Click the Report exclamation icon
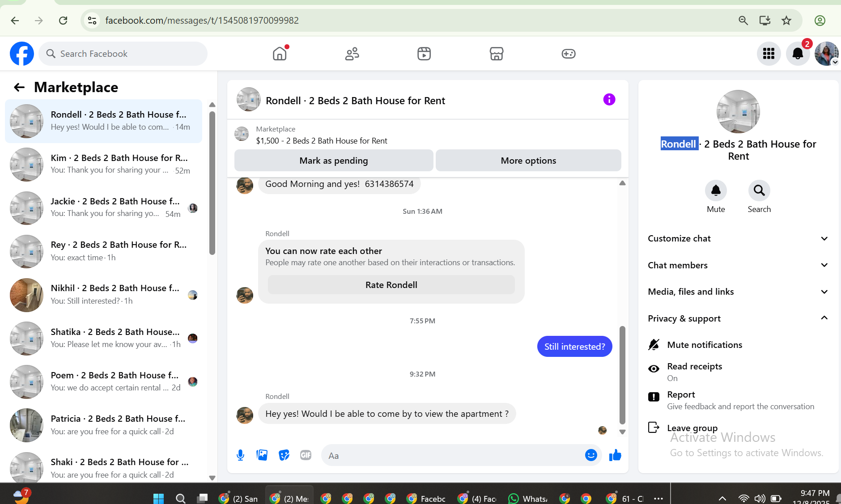Viewport: 841px width, 504px height. pos(654,397)
